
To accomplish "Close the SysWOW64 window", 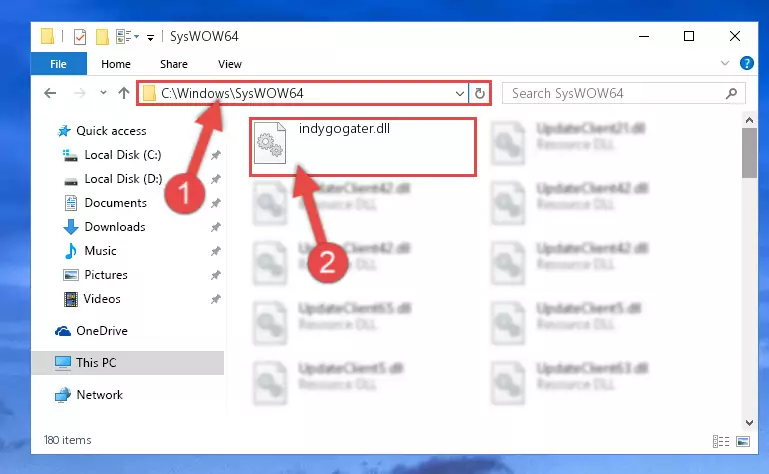I will click(x=735, y=36).
